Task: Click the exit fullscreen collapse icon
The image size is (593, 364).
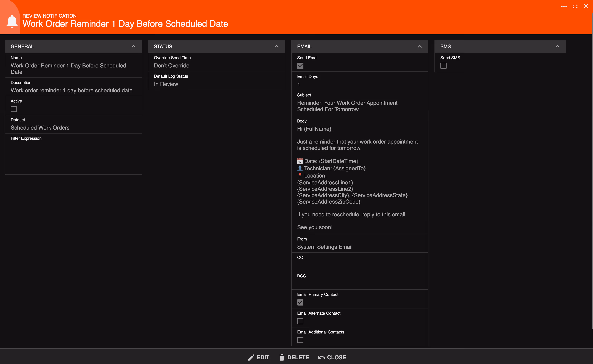Action: 575,6
